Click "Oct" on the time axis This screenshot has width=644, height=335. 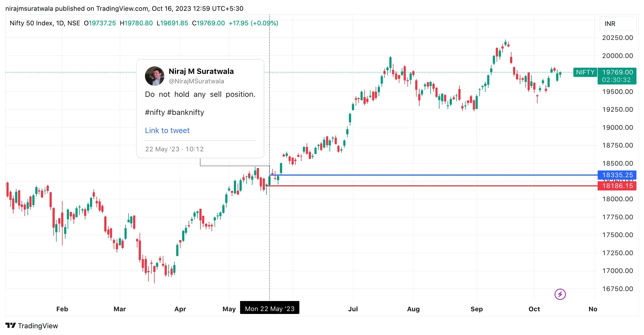534,309
